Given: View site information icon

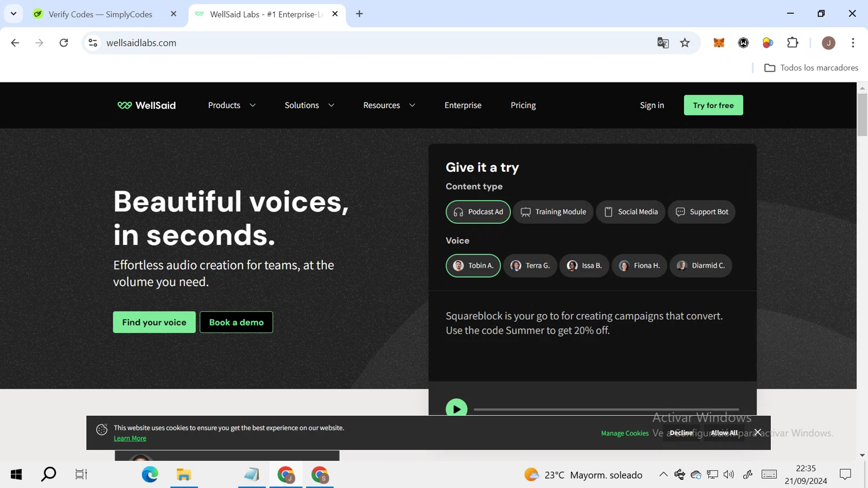Looking at the screenshot, I should coord(93,43).
